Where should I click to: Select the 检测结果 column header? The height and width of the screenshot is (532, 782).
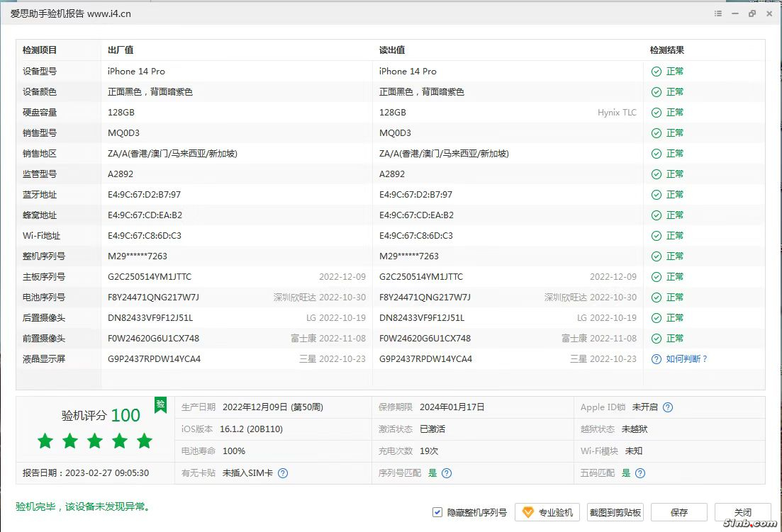coord(666,50)
